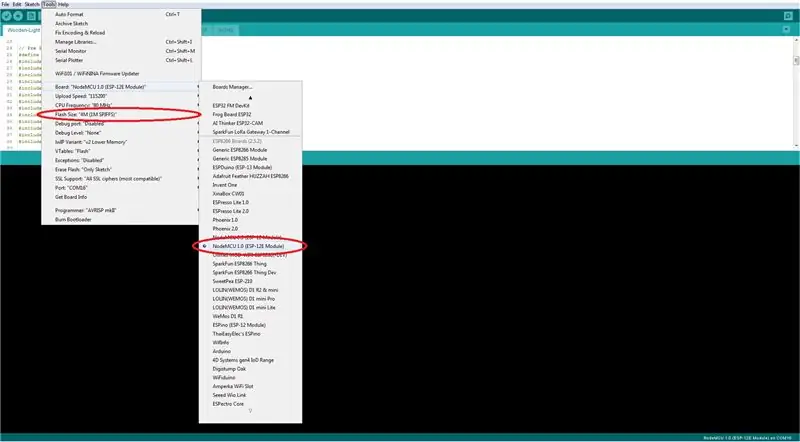Switch to the Wooden-Light sketch tab
Image resolution: width=800 pixels, height=442 pixels.
point(23,30)
